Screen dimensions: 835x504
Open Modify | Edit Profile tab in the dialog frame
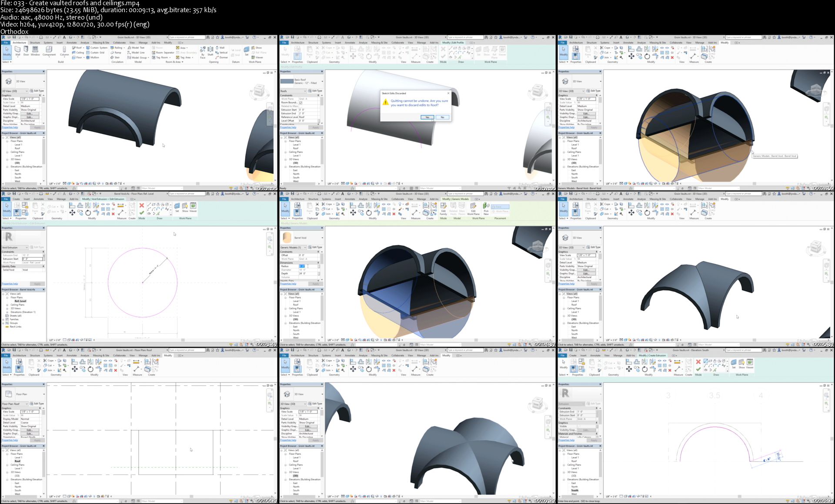coord(453,43)
